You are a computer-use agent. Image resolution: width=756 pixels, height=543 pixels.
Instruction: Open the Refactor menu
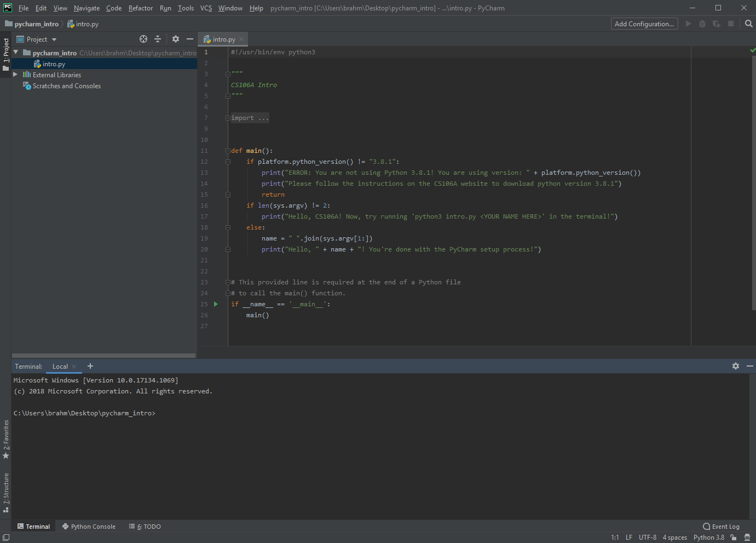[140, 8]
